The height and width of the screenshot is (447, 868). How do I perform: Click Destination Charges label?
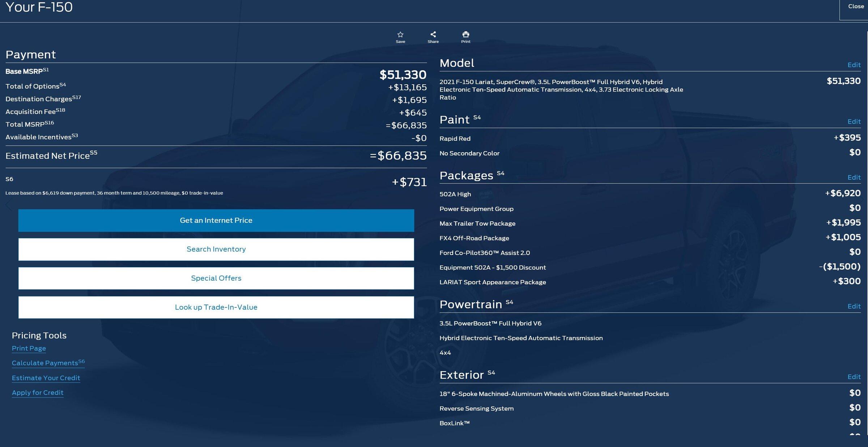(x=43, y=99)
